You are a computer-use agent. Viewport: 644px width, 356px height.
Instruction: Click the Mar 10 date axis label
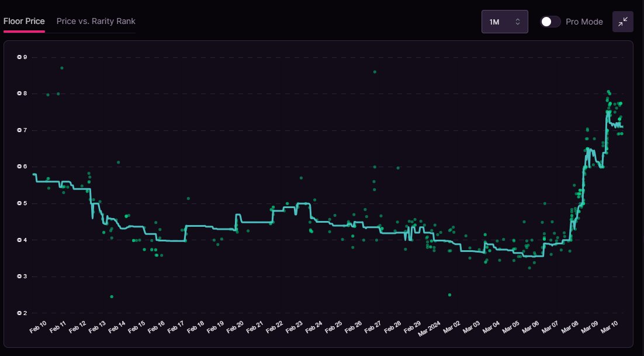[609, 327]
